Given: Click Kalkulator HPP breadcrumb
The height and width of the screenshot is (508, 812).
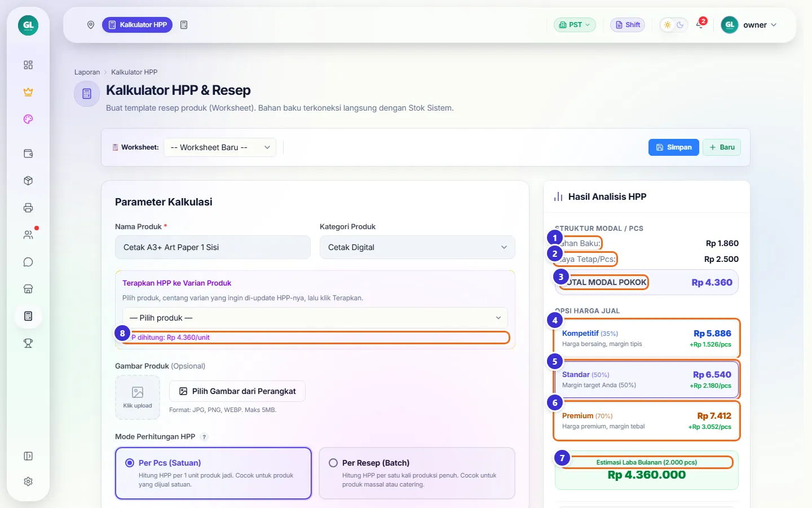Looking at the screenshot, I should click(134, 72).
